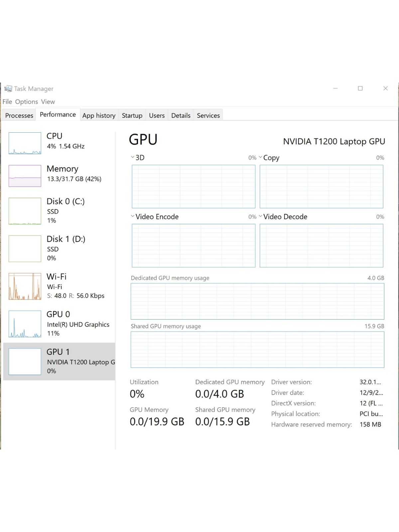399x532 pixels.
Task: Click the 0.0/4.0 GB dedicated memory value
Action: point(219,394)
